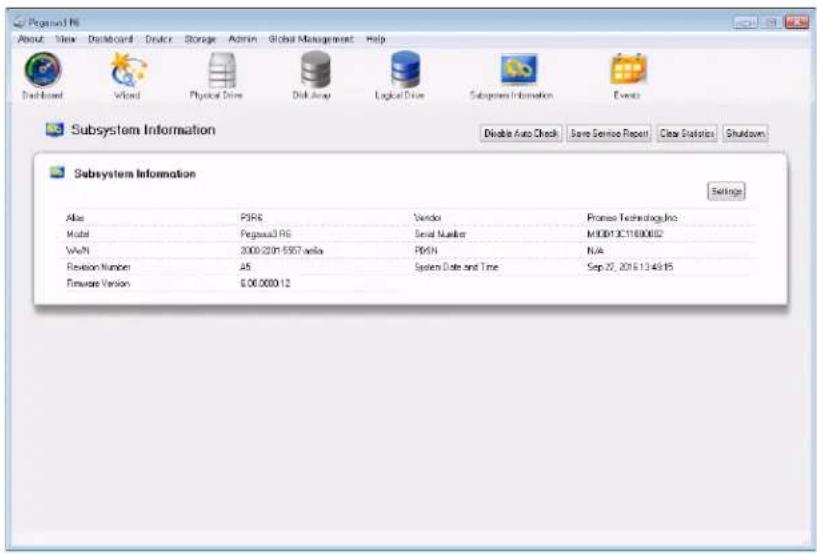Close the Pegasus window
Screen dimensions: 817x554
point(797,22)
